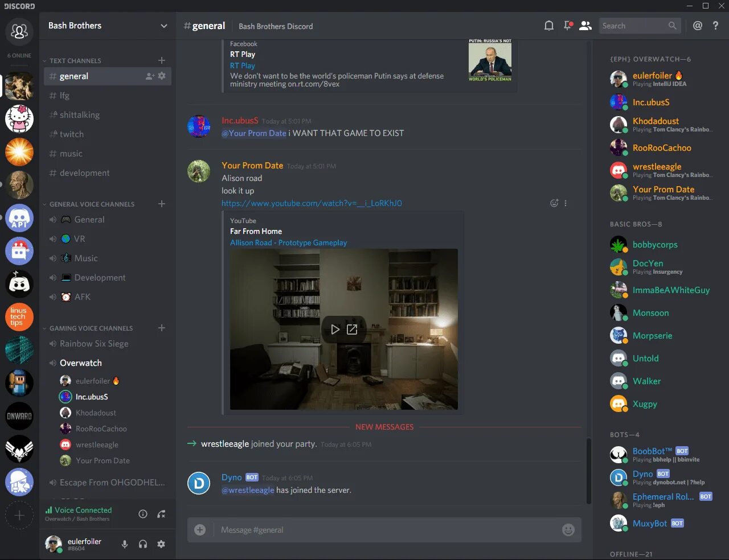Open the Putin RT thumbnail image

(x=490, y=60)
